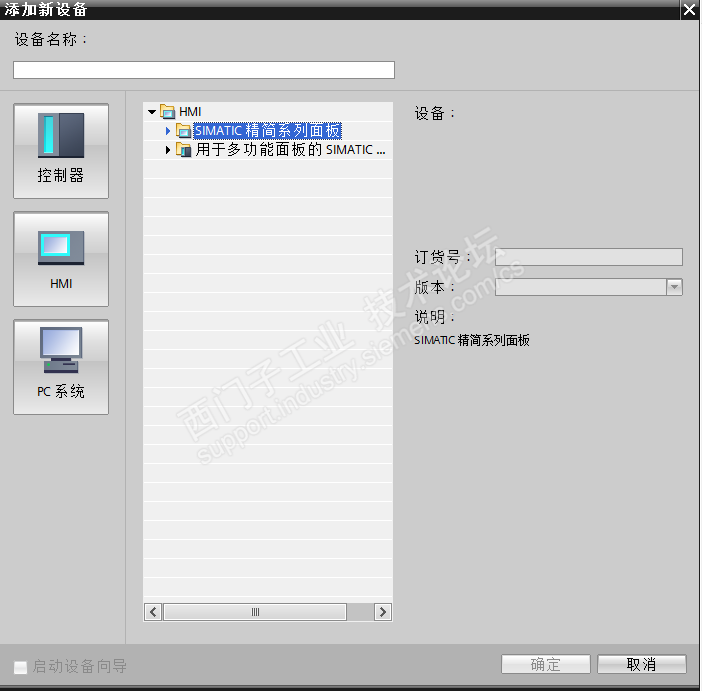Close the 添加新设备 dialog
The image size is (702, 691).
[689, 9]
